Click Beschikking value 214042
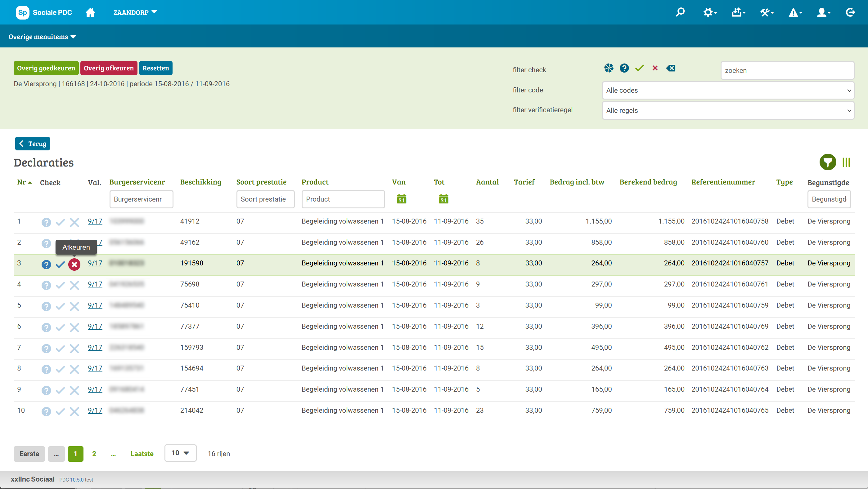868x489 pixels. (x=192, y=410)
